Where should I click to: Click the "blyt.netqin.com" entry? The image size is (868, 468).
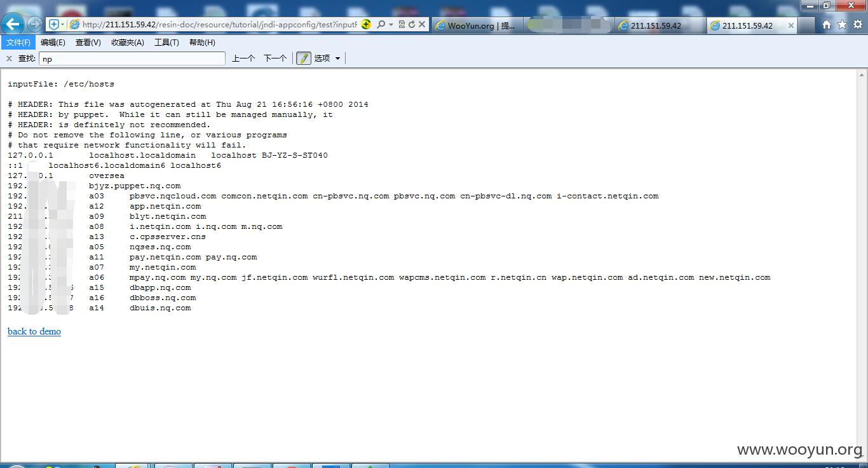pyautogui.click(x=168, y=216)
